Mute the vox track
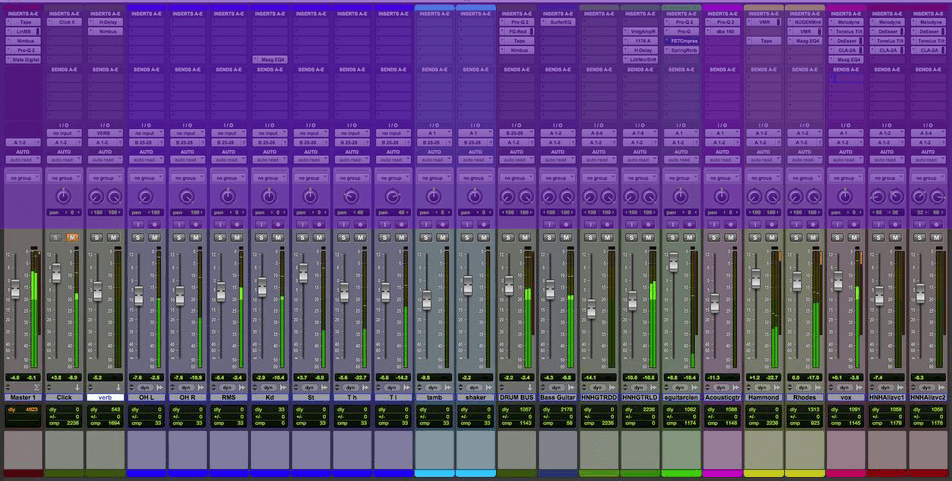Viewport: 952px width, 481px height. (853, 237)
